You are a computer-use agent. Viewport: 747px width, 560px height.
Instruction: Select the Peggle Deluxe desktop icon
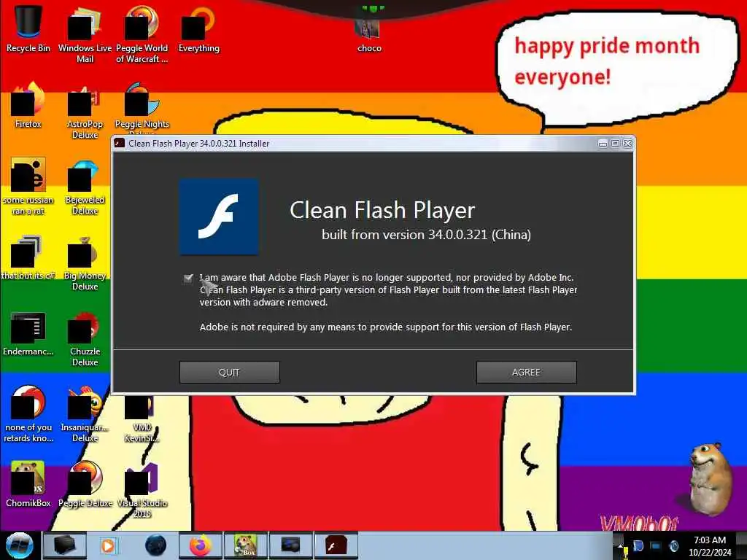click(85, 484)
